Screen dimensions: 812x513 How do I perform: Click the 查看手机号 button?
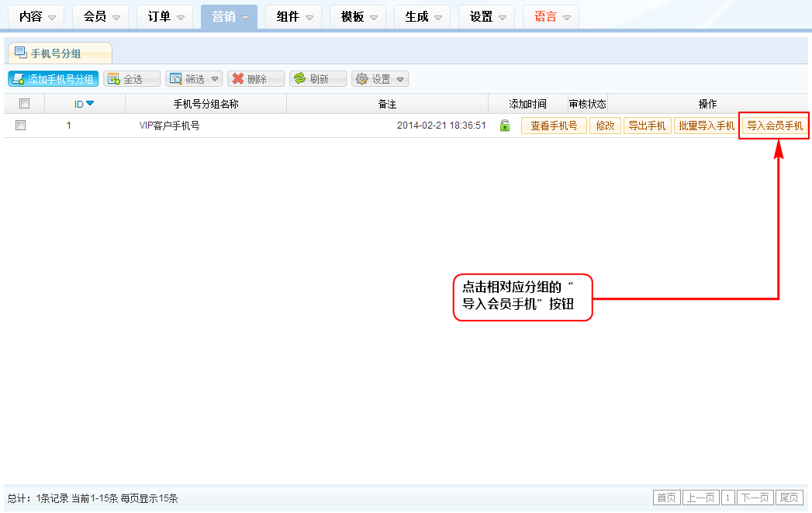coord(554,126)
